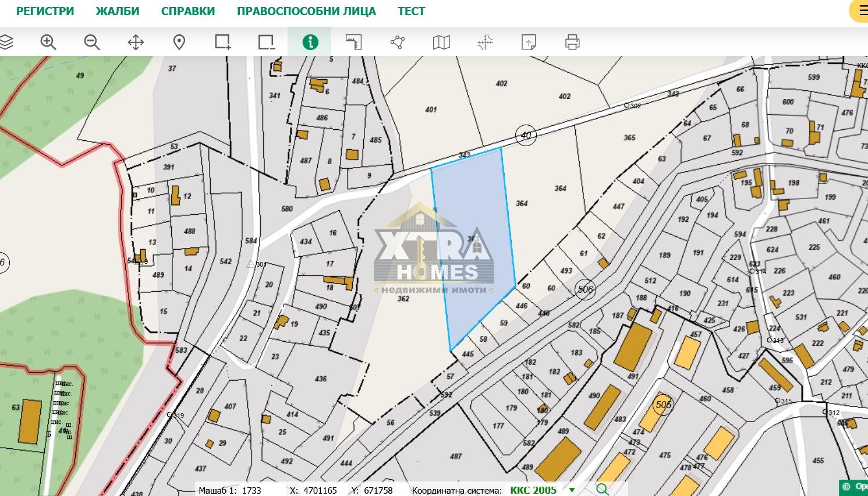868x496 pixels.
Task: Open the РЕГИСТРИ menu
Action: pyautogui.click(x=45, y=11)
